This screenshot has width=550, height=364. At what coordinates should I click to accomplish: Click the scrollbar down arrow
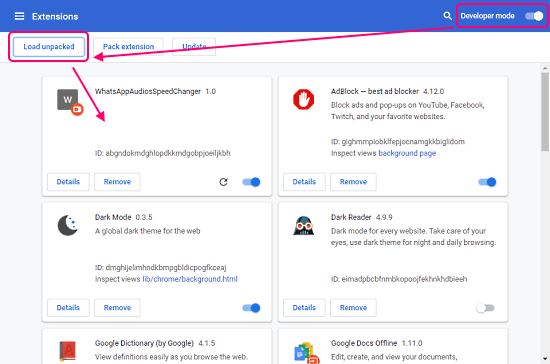(545, 359)
